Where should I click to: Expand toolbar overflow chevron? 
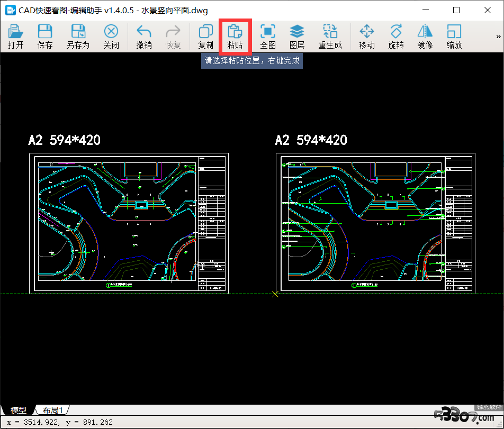[499, 36]
